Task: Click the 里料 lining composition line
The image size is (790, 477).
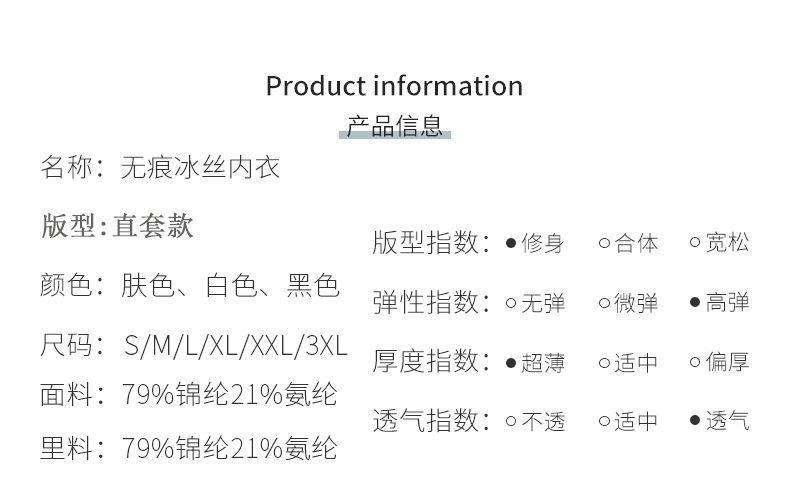Action: pyautogui.click(x=188, y=447)
